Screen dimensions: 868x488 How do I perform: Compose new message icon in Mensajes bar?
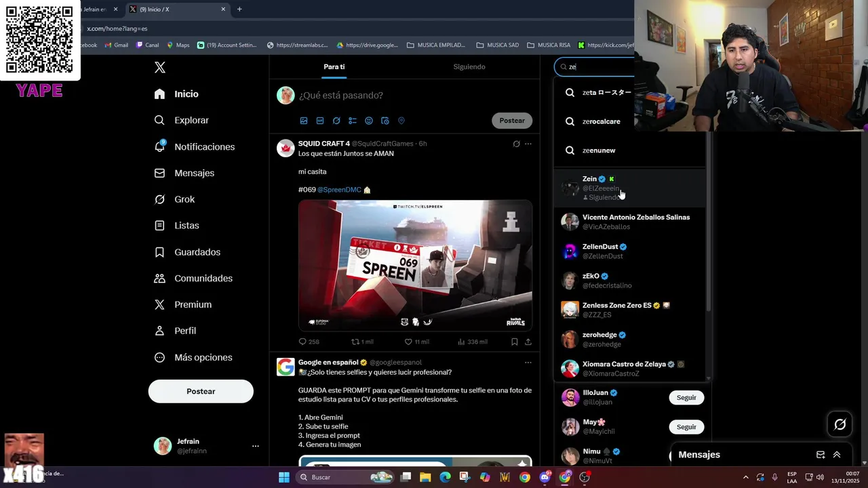821,455
